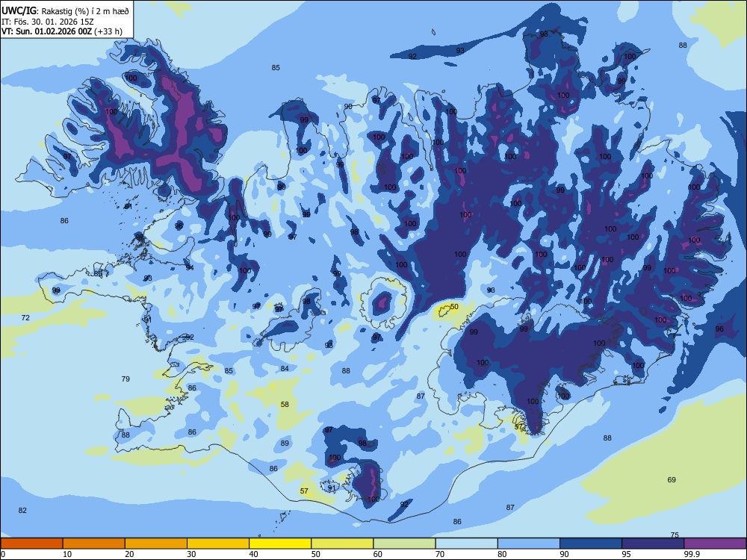The width and height of the screenshot is (747, 560).
Task: Select the 30–40 golden legend swatch
Action: (x=218, y=544)
